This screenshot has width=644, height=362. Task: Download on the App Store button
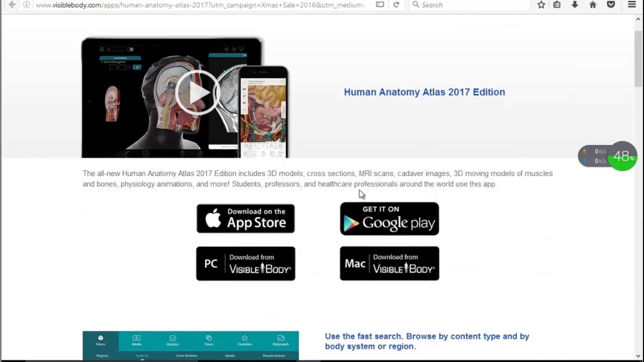pyautogui.click(x=246, y=219)
